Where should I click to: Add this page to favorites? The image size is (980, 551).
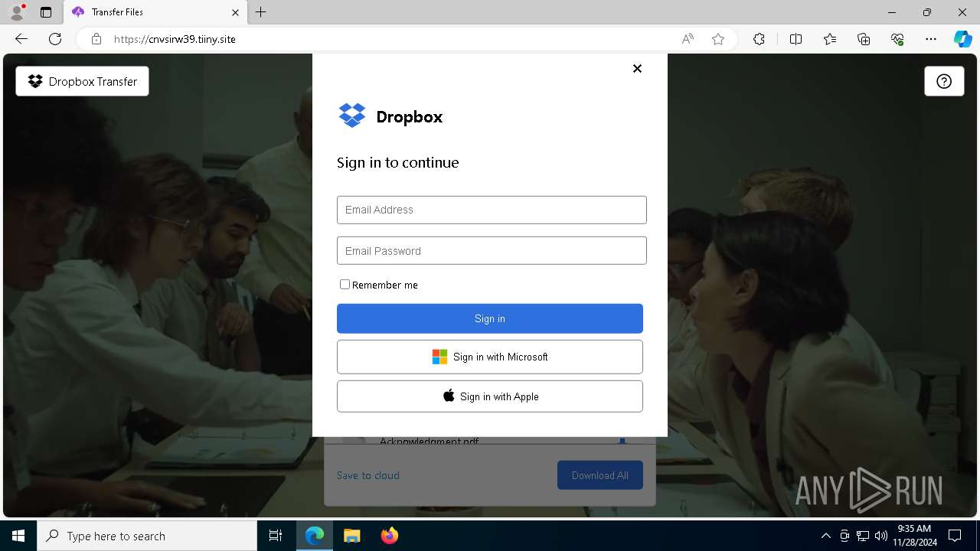tap(718, 39)
